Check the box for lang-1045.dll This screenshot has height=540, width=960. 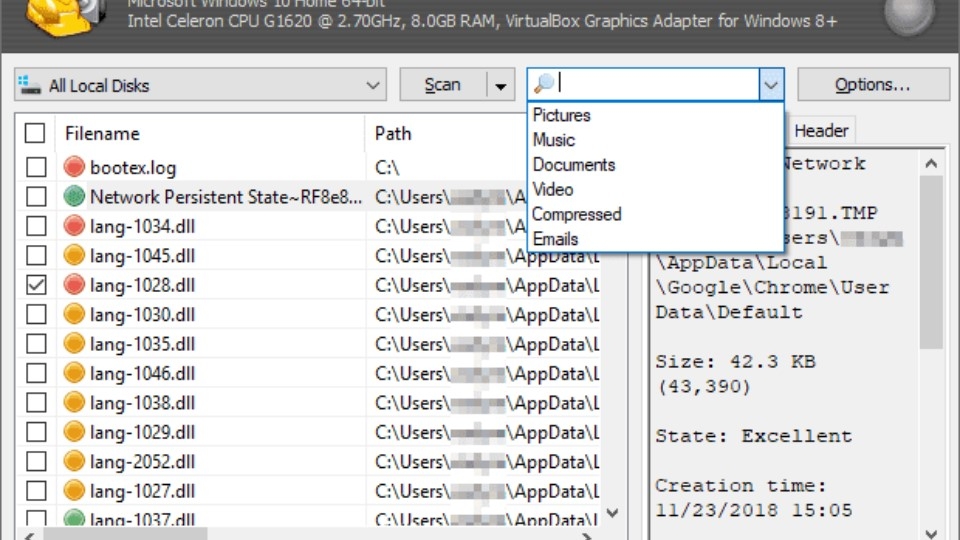click(x=36, y=255)
